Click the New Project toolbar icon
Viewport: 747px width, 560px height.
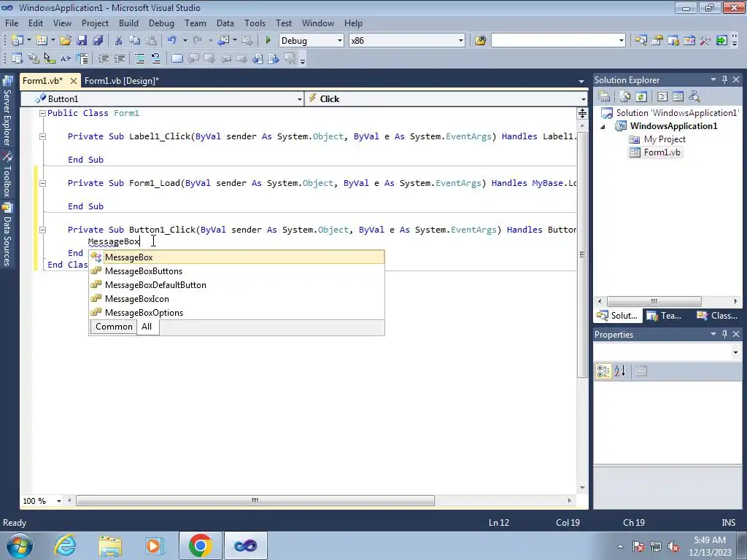click(18, 41)
